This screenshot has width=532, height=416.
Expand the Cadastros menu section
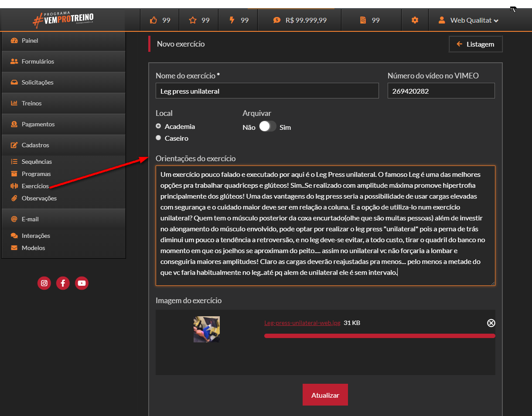[63, 145]
